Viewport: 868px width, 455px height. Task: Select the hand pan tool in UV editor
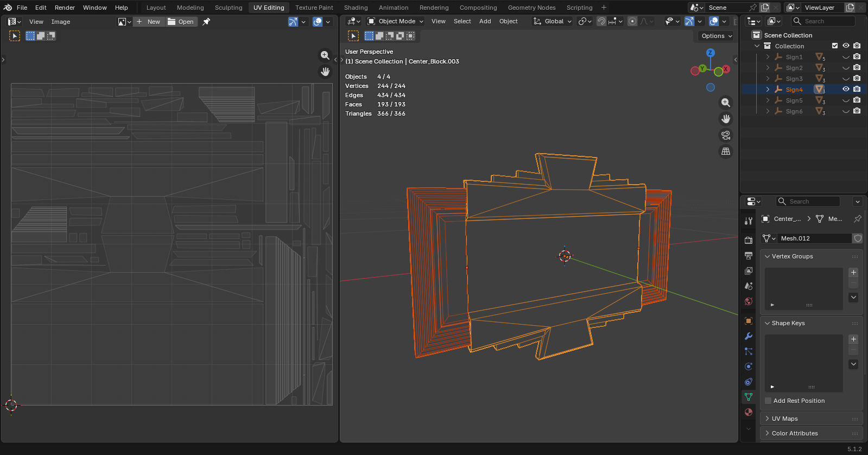(325, 72)
